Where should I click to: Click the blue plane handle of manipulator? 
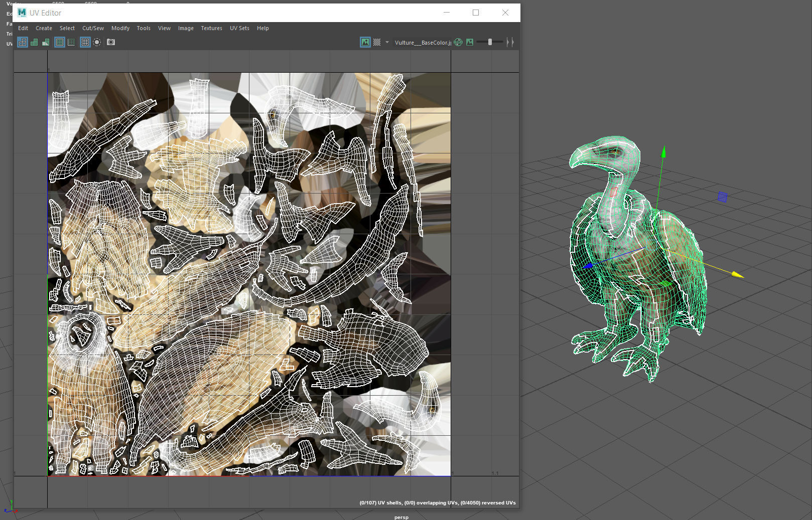tap(722, 197)
